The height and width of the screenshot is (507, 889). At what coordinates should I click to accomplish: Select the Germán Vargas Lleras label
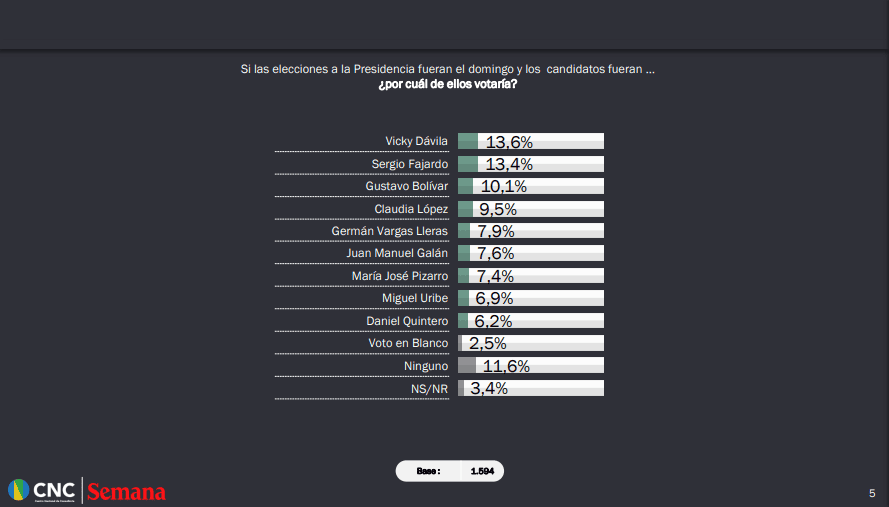pyautogui.click(x=390, y=231)
